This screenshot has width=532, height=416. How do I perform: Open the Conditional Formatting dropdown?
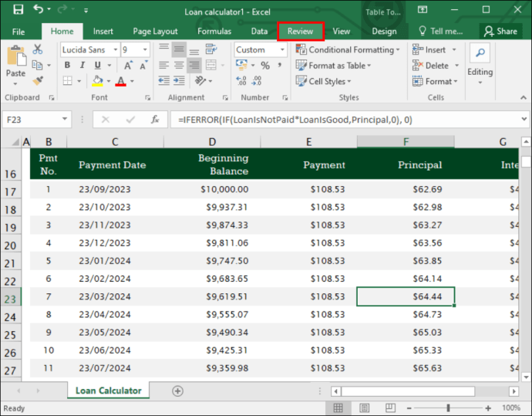[x=348, y=50]
